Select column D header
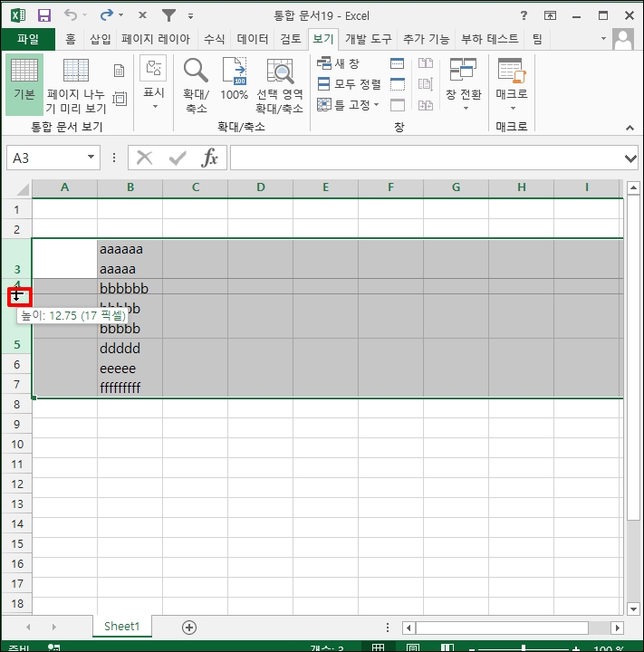The height and width of the screenshot is (652, 644). click(261, 187)
